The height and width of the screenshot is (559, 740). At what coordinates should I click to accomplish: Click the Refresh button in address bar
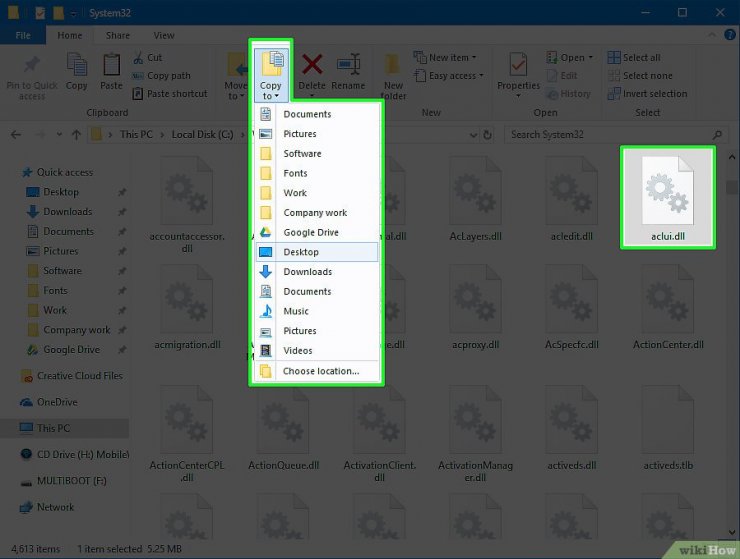[x=487, y=135]
